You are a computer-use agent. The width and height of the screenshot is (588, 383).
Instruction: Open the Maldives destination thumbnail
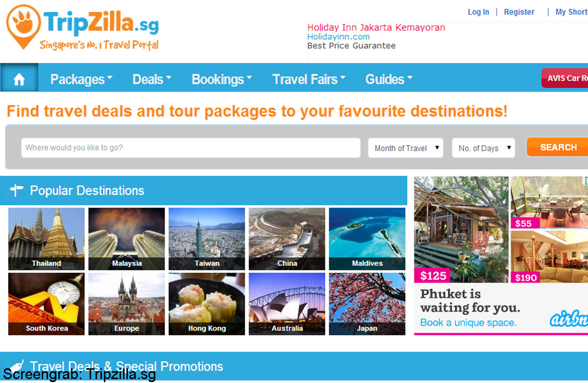coord(367,239)
